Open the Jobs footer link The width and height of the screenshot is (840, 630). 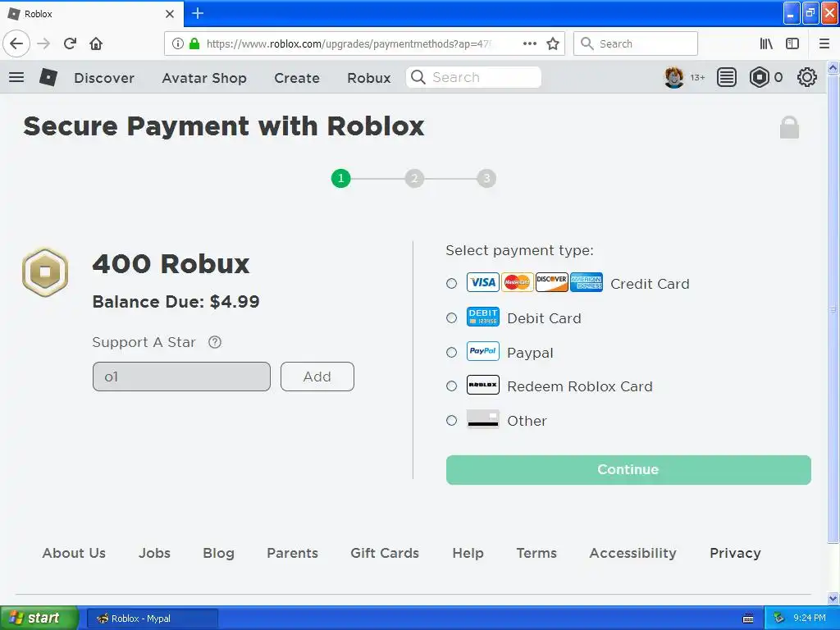pos(154,553)
